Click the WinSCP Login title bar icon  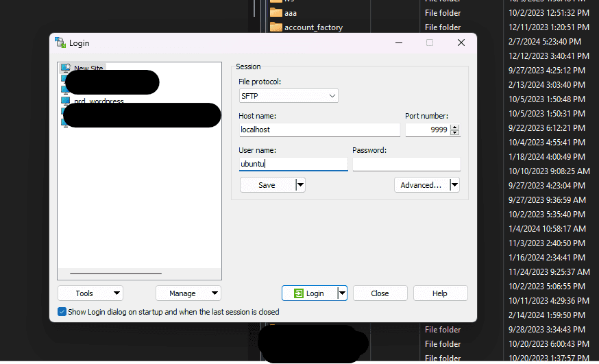60,43
